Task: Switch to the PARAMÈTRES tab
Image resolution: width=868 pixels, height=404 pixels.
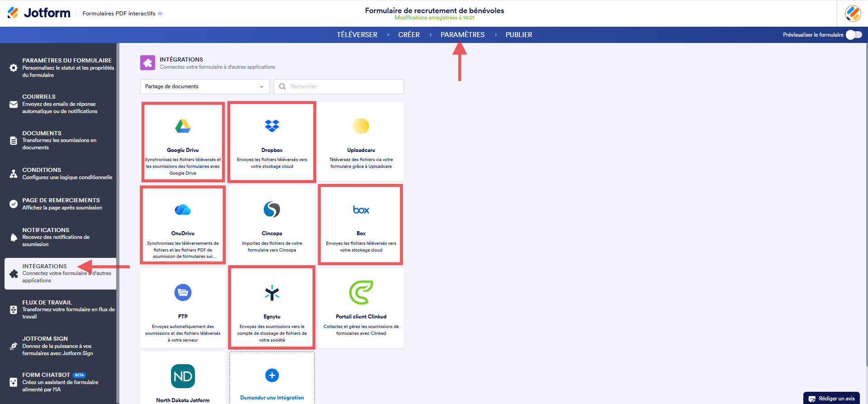Action: [x=462, y=35]
